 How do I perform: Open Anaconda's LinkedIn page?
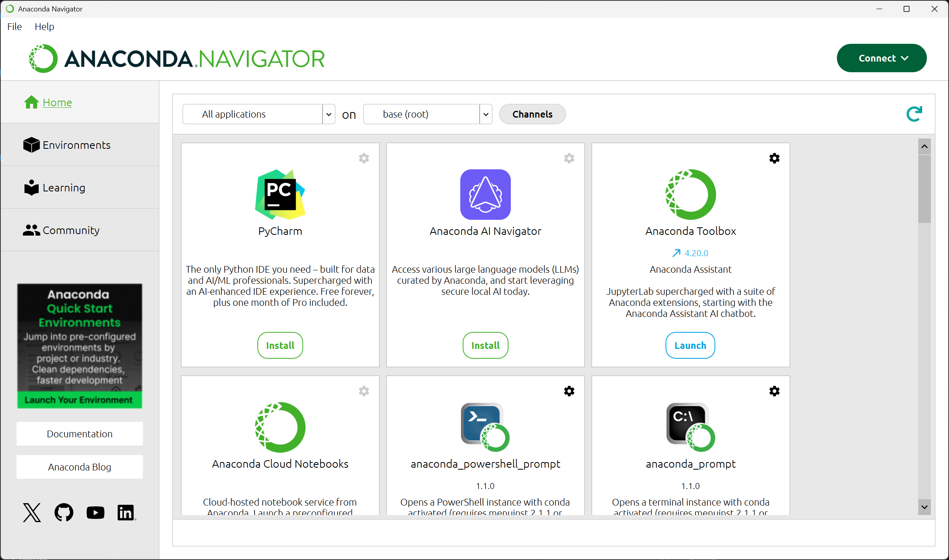click(x=126, y=512)
